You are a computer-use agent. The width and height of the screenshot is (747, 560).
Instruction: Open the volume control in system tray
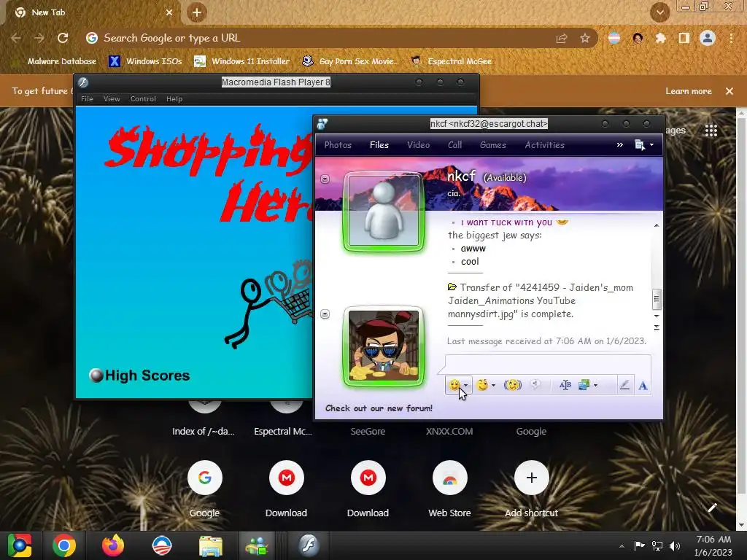[x=675, y=546]
